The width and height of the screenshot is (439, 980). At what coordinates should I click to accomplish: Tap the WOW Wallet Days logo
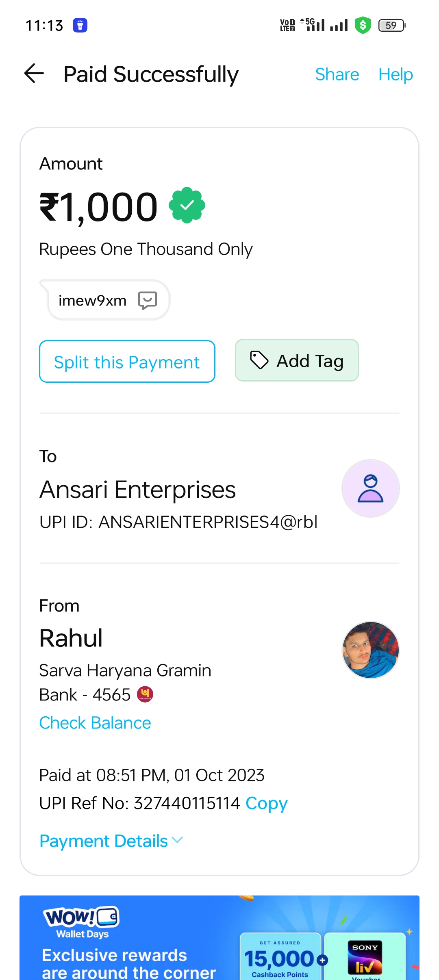[81, 921]
